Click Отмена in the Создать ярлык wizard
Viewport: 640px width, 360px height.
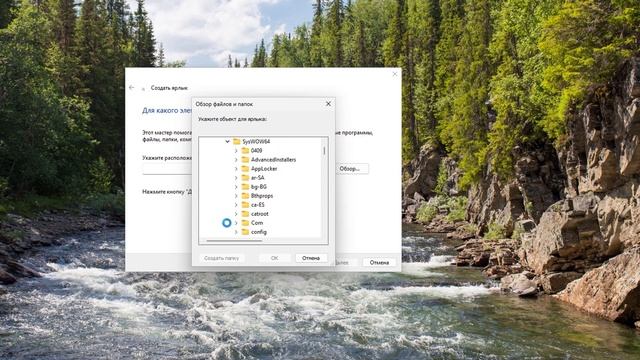[379, 262]
